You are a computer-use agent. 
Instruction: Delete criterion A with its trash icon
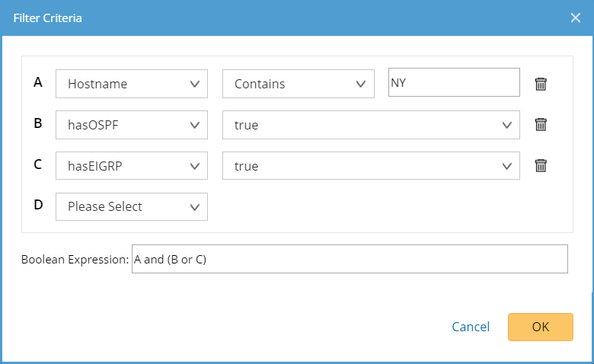pos(541,84)
